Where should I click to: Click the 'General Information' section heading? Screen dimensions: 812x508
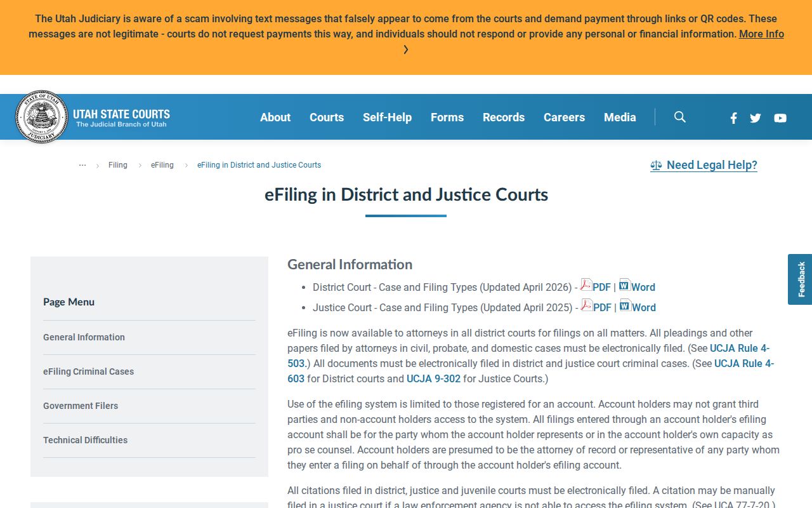pyautogui.click(x=350, y=264)
